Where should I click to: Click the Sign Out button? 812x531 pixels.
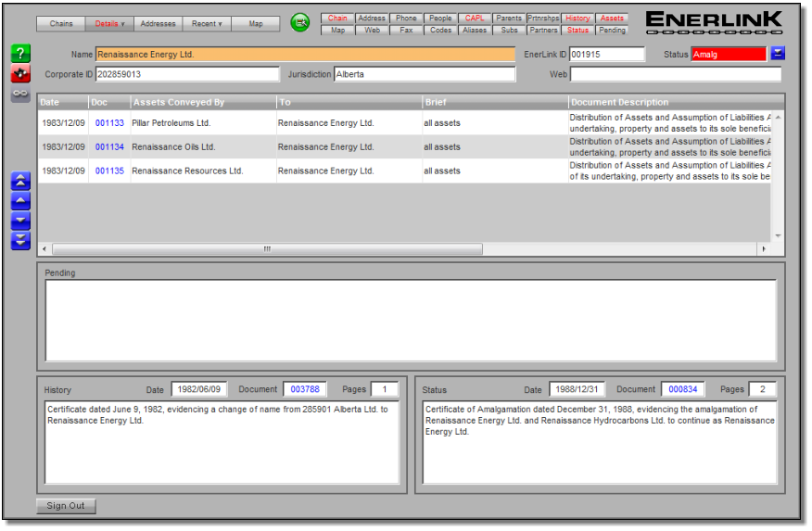click(66, 506)
